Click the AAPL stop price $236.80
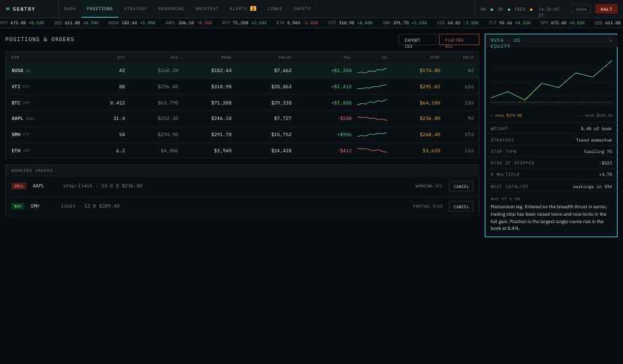 coord(429,119)
